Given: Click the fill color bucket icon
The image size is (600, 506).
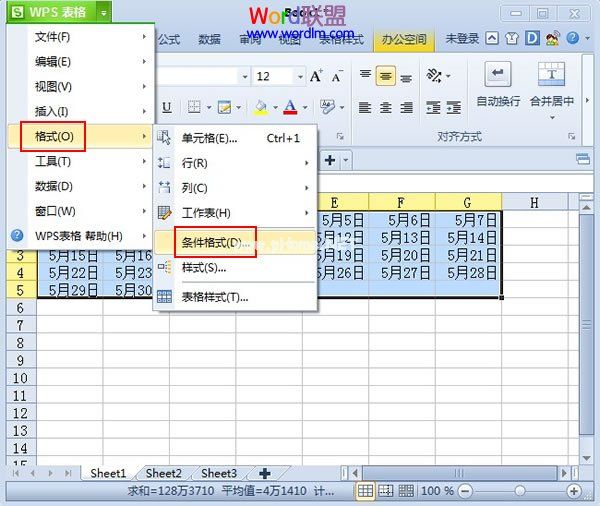Looking at the screenshot, I should 260,107.
